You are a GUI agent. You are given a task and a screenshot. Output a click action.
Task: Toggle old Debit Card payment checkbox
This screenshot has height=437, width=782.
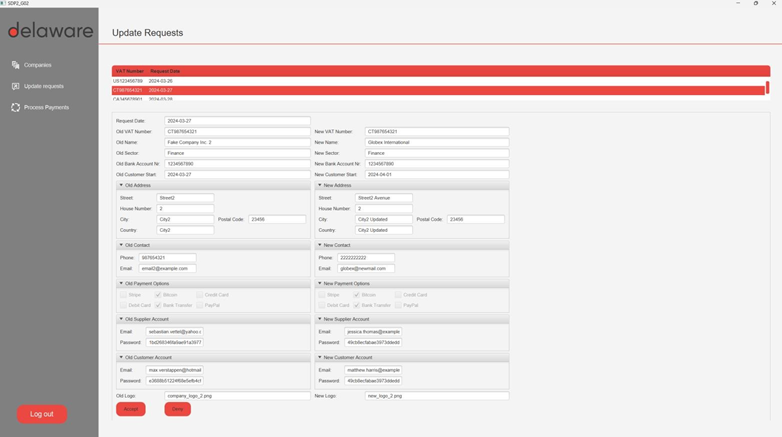[x=123, y=305]
